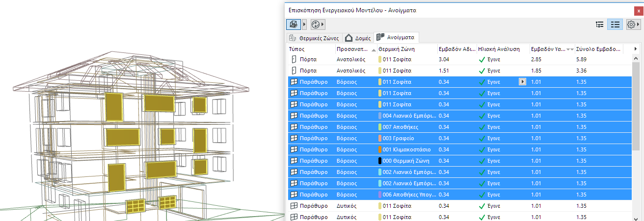Click the purple swatch of 006 Αποθήκες Υπογ...
Image resolution: width=644 pixels, height=221 pixels.
point(380,195)
